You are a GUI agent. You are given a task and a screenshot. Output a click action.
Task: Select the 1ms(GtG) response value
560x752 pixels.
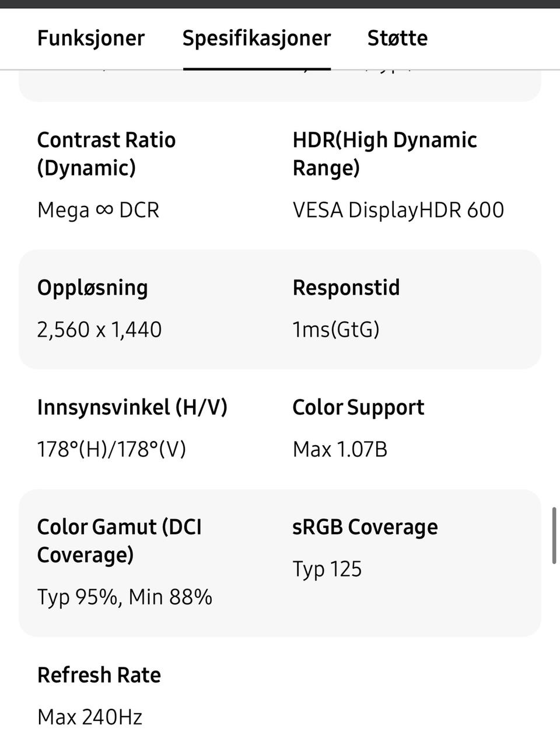tap(336, 330)
